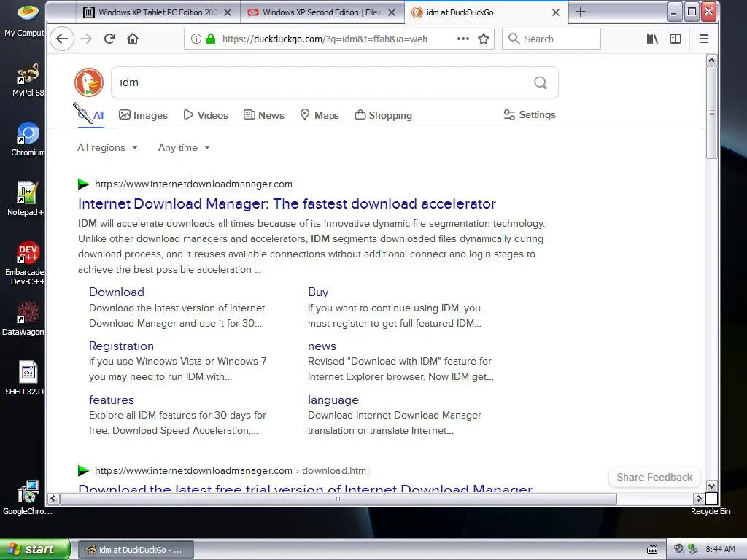Expand the All regions filter
Screen dimensions: 747x560
coord(108,147)
